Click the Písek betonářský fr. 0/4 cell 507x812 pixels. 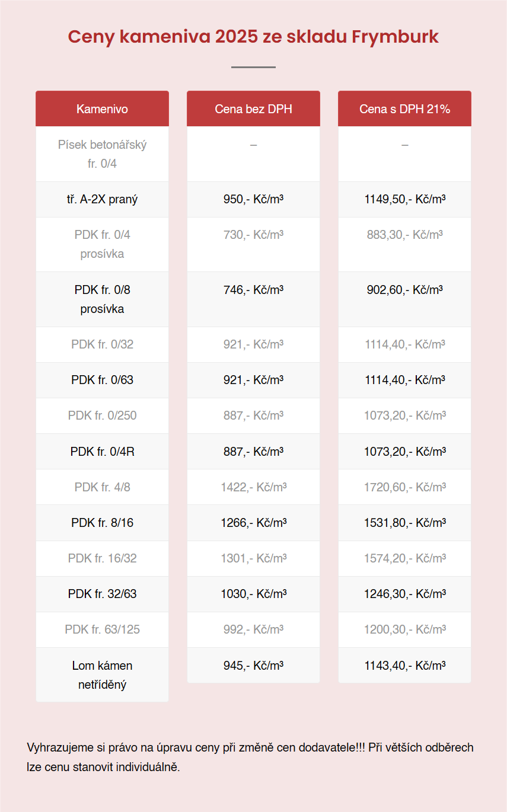[102, 154]
